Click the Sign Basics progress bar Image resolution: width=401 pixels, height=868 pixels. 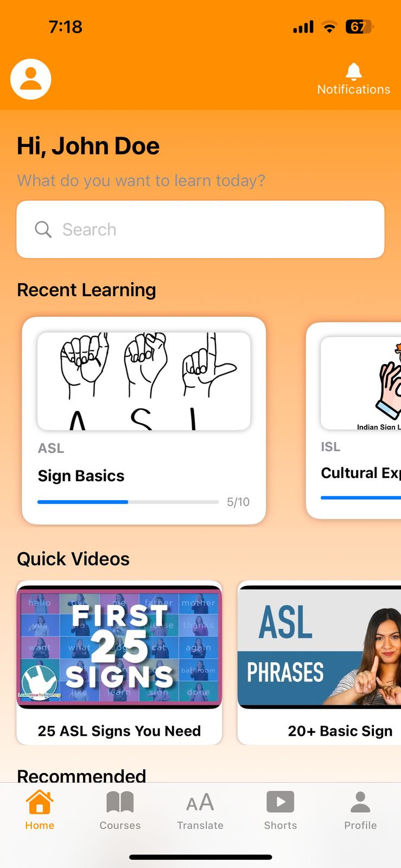128,502
